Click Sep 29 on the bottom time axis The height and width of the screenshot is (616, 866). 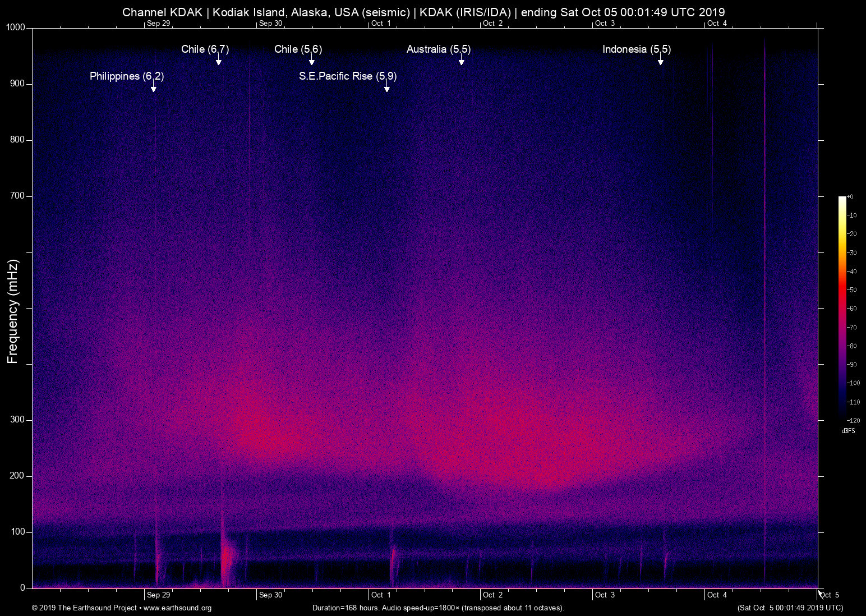[158, 595]
